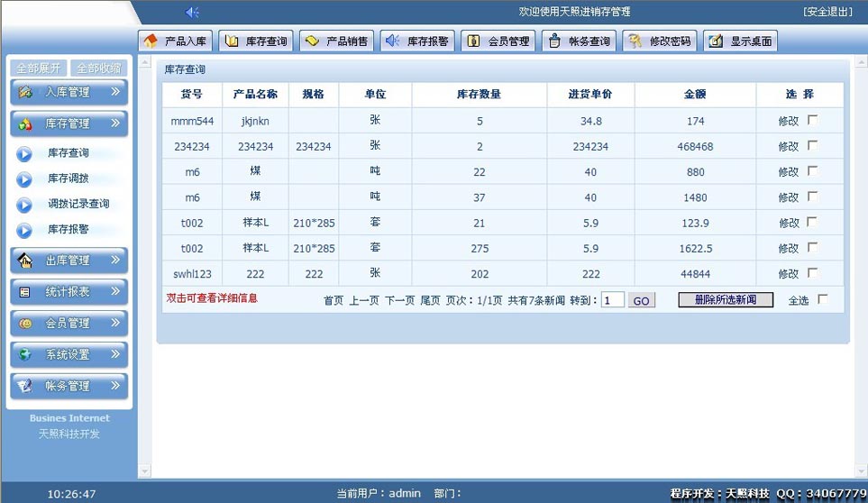The image size is (868, 503).
Task: Open the 库存调拨 sidebar submenu item
Action: pyautogui.click(x=69, y=178)
